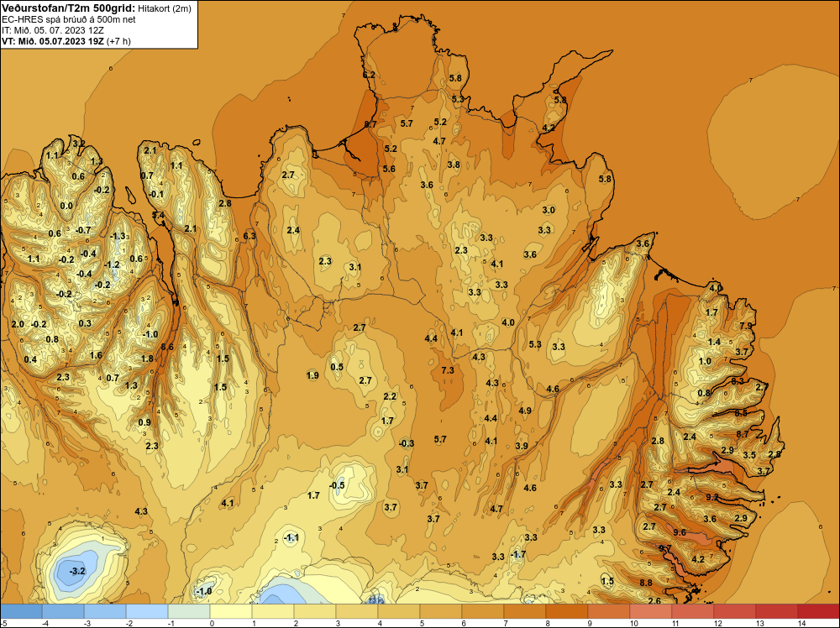Click the '-3.2' temperature value on the blue glacier

tap(77, 571)
